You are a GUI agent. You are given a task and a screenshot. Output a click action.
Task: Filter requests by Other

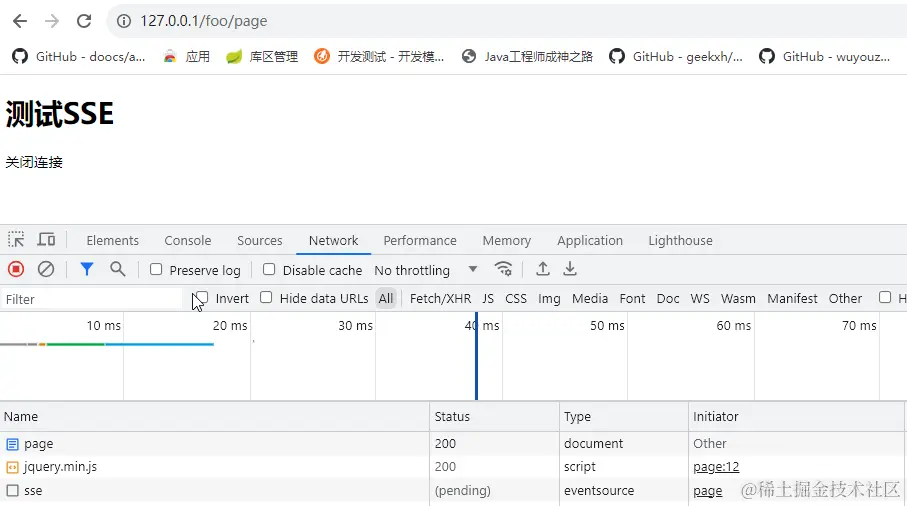(845, 298)
